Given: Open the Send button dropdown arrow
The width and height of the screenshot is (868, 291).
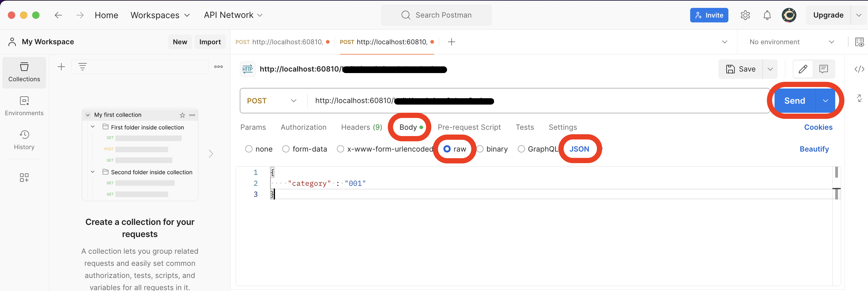Looking at the screenshot, I should (825, 101).
